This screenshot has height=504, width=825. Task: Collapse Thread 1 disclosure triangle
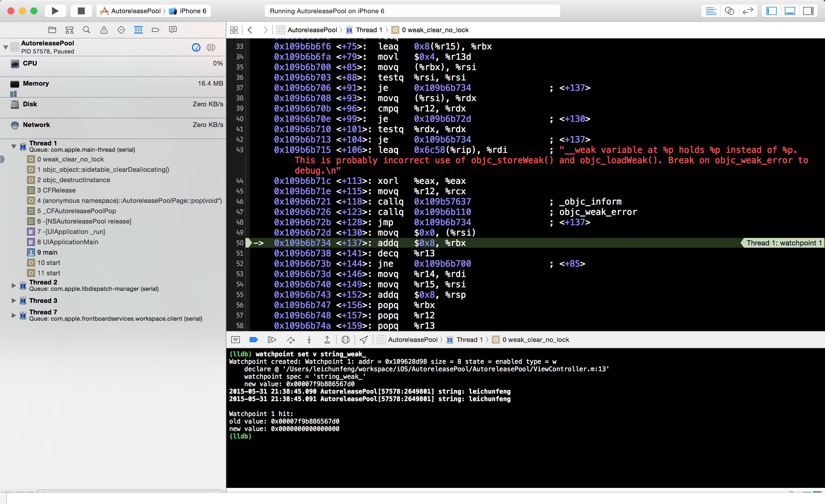[14, 146]
